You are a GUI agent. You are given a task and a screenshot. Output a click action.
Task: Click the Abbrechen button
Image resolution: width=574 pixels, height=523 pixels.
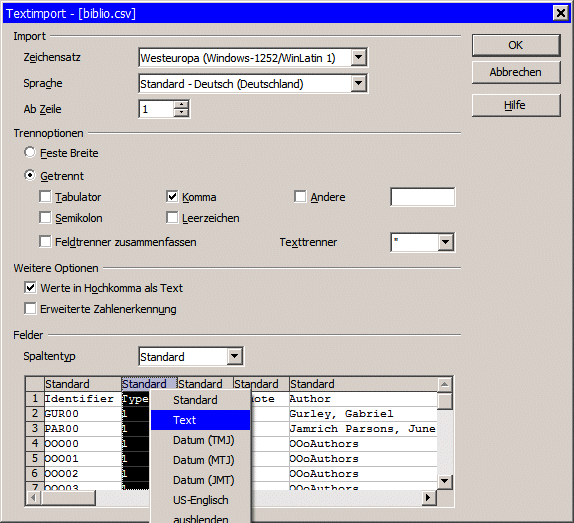tap(516, 72)
